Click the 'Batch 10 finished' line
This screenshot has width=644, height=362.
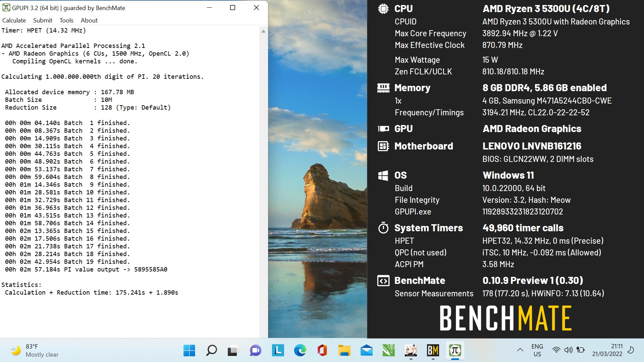click(67, 192)
